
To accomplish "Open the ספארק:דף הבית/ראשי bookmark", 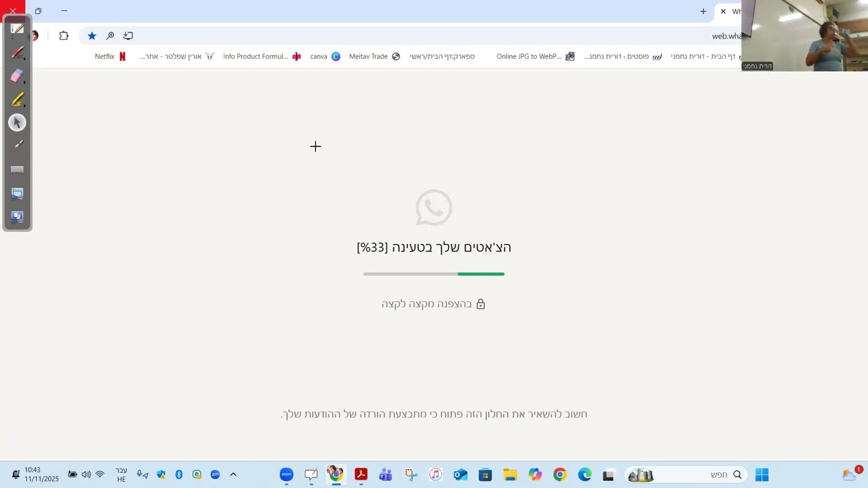I will click(x=442, y=57).
